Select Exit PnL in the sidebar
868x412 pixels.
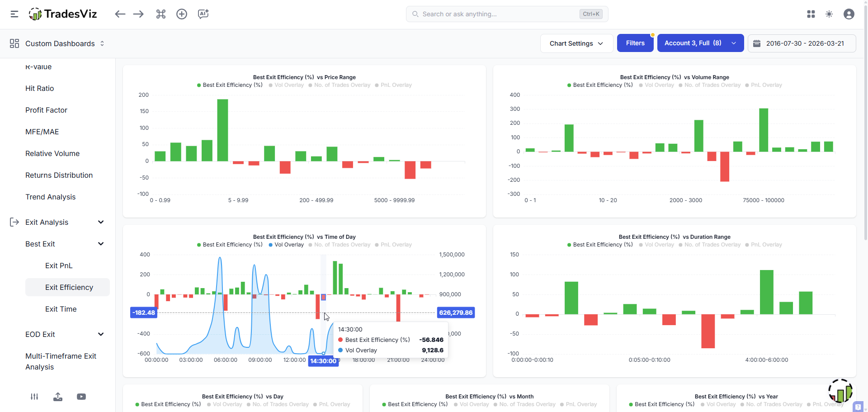59,265
